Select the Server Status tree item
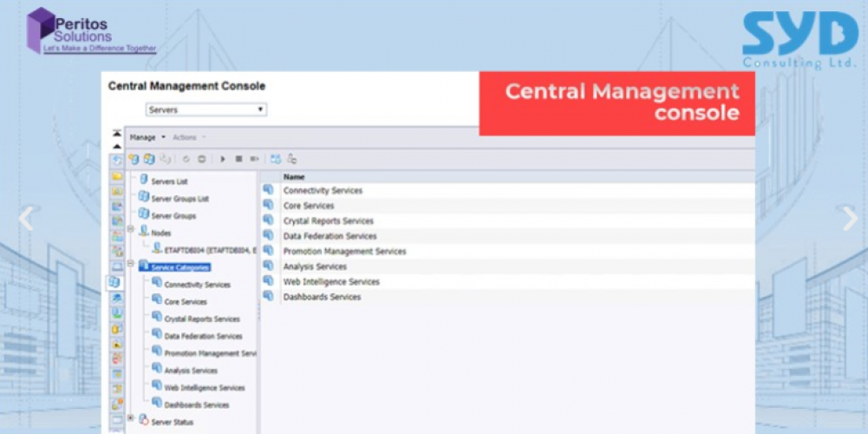 click(x=173, y=423)
